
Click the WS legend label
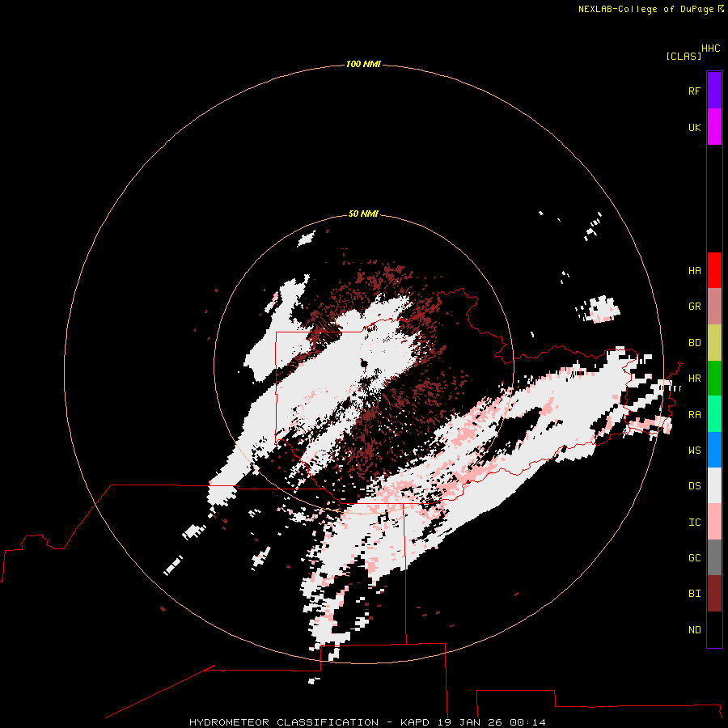coord(694,451)
